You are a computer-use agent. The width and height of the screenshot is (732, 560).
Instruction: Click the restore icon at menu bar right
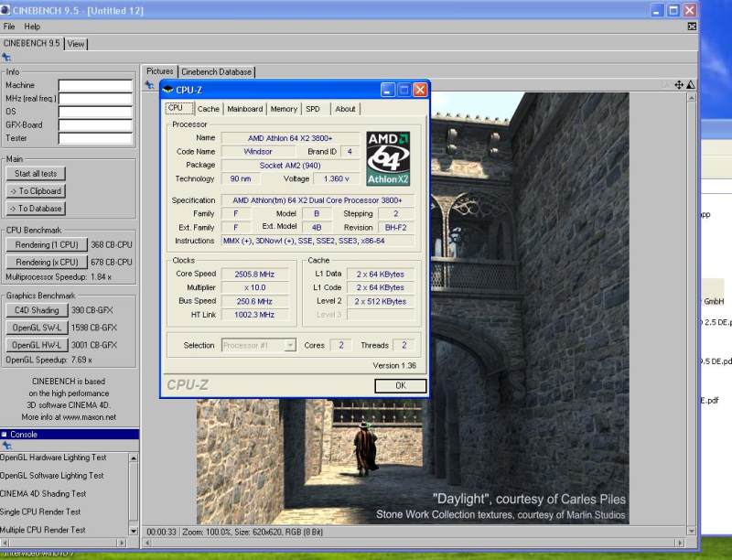692,27
